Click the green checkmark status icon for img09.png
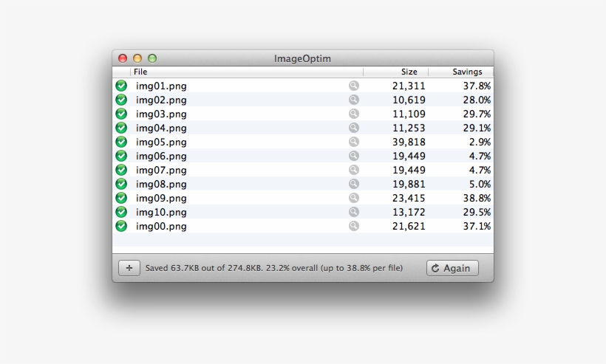The width and height of the screenshot is (606, 364). 121,198
